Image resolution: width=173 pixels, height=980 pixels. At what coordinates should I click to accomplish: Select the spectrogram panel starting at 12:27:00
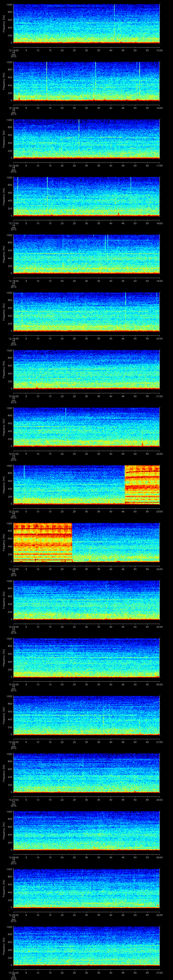(87, 773)
